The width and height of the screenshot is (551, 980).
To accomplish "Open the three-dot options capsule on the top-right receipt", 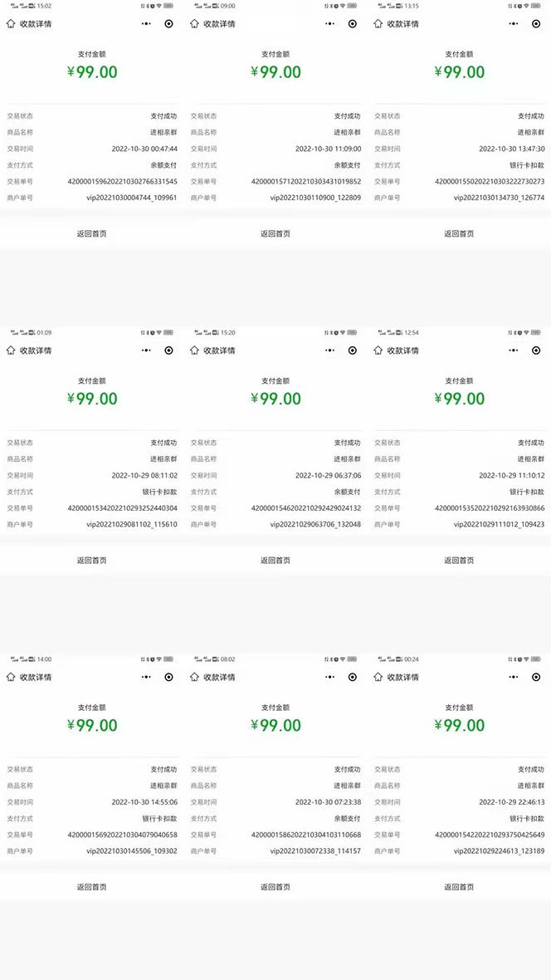I will [514, 23].
